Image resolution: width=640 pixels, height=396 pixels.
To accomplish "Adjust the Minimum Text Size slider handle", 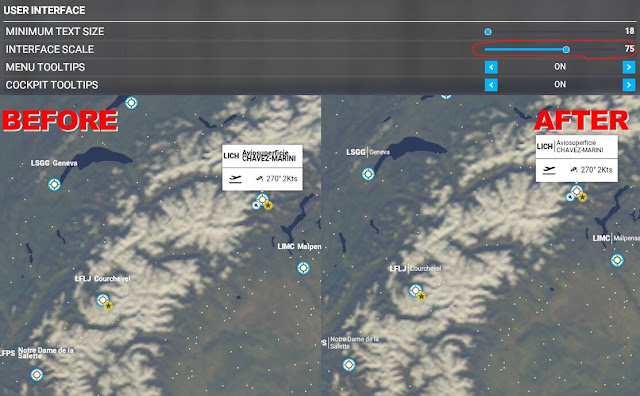I will (488, 31).
